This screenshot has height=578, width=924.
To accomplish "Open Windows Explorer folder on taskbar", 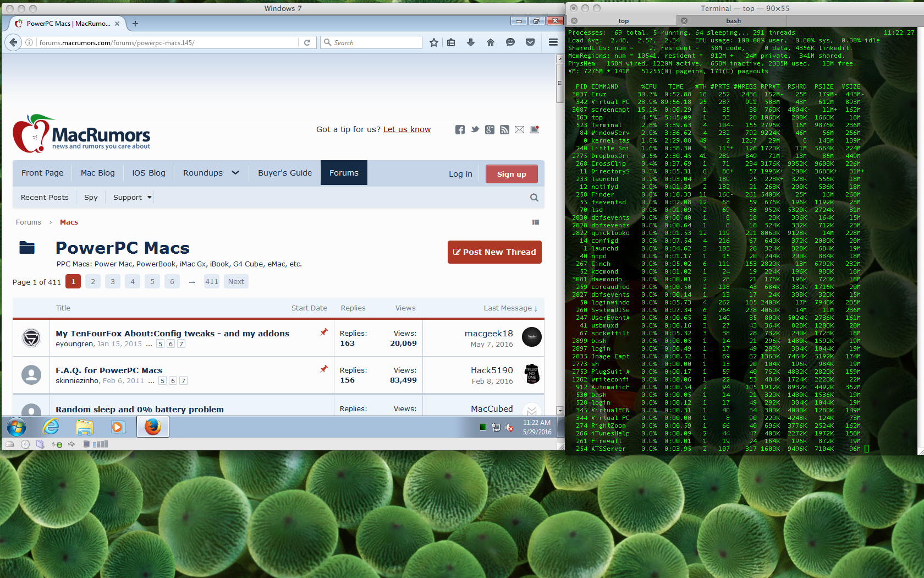I will click(85, 427).
